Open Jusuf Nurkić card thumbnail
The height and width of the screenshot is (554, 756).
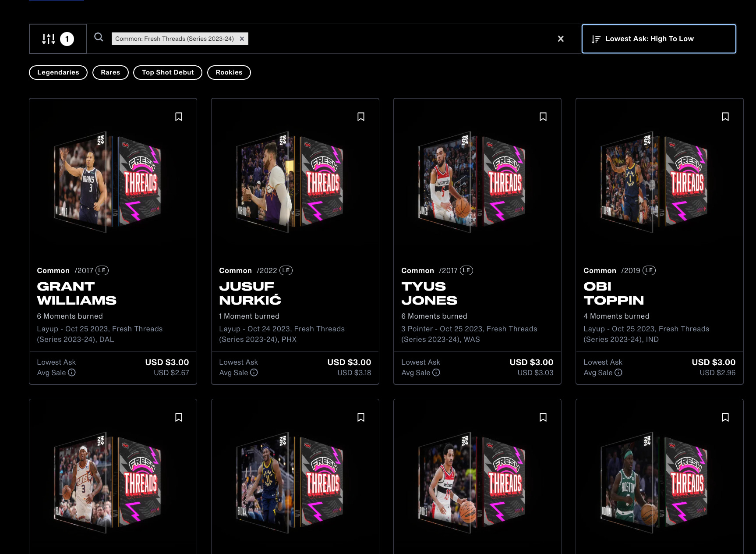pos(290,182)
